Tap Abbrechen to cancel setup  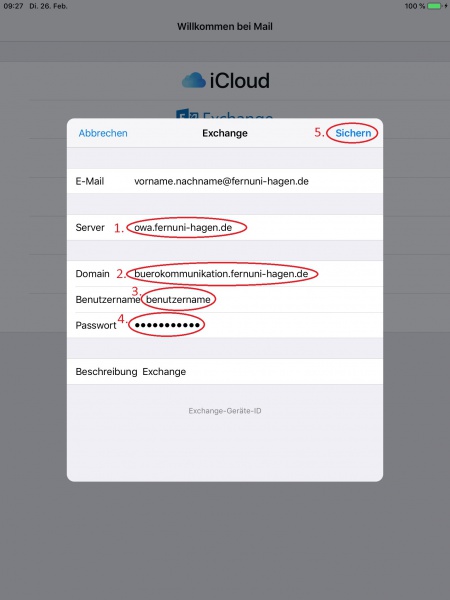103,133
